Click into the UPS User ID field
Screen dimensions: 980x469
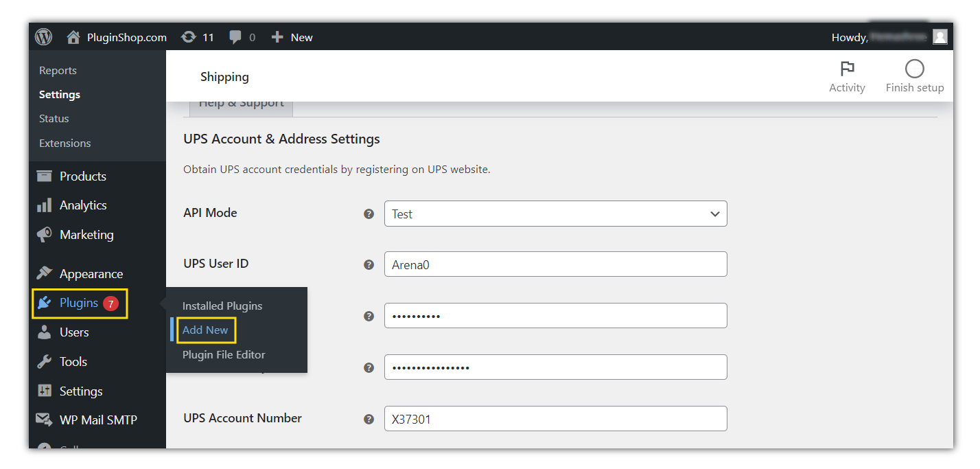point(555,264)
